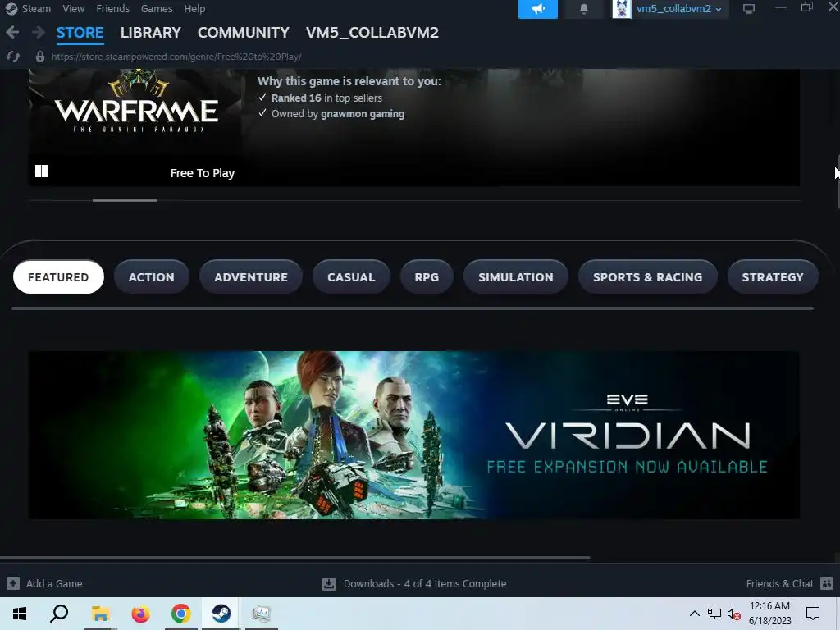Select the CASUAL category tab

click(351, 277)
